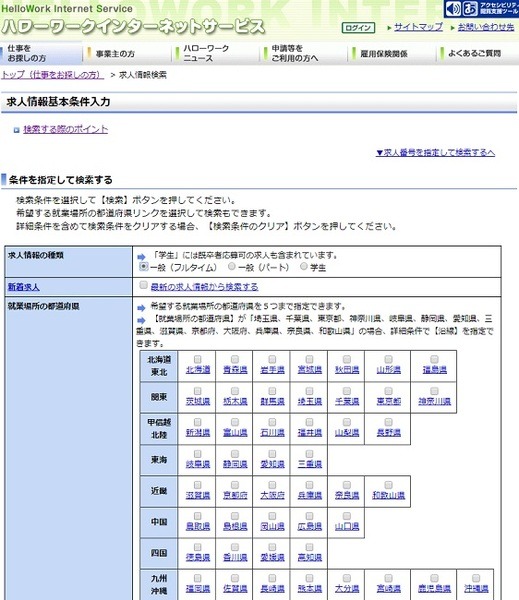
Task: Open 検索する際のポイント link
Action: pyautogui.click(x=65, y=129)
